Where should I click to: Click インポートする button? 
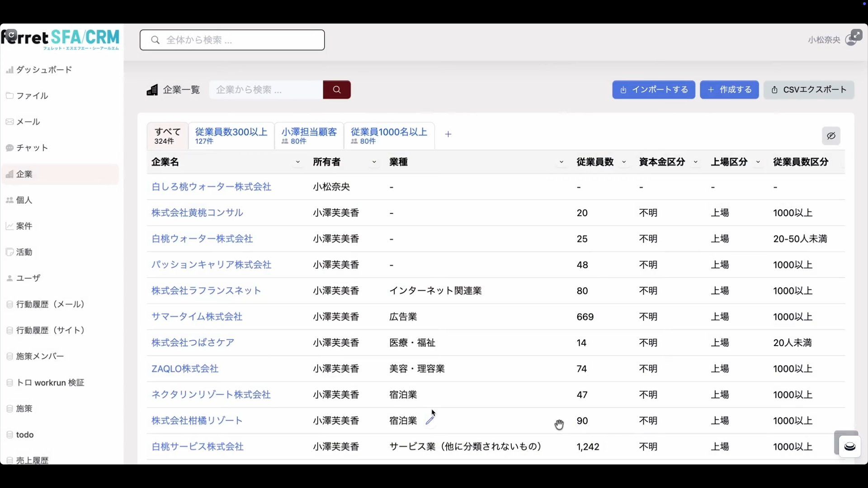pos(654,89)
